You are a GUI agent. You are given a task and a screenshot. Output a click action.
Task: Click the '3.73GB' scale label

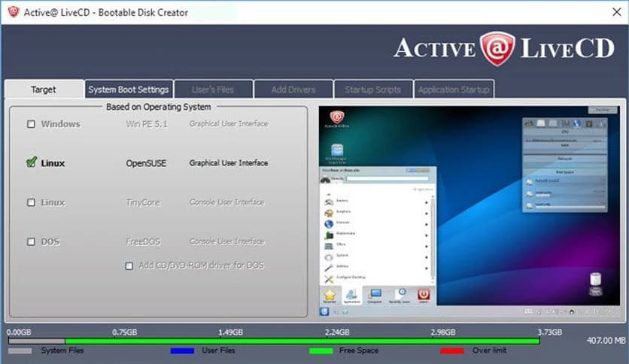coord(549,332)
